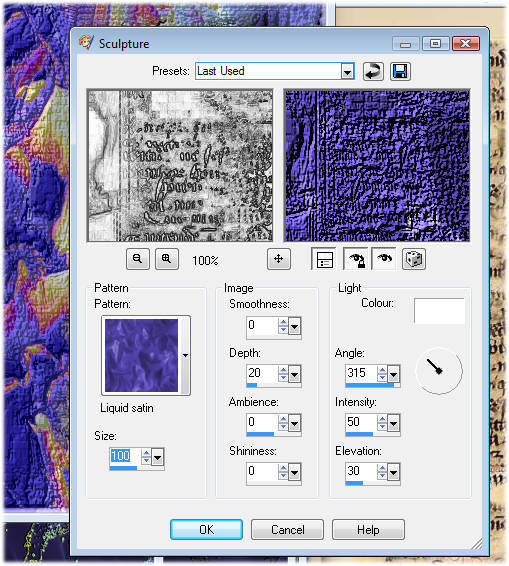Click the Sculpture dialog title icon
Viewport: 509px width, 566px height.
[x=86, y=43]
